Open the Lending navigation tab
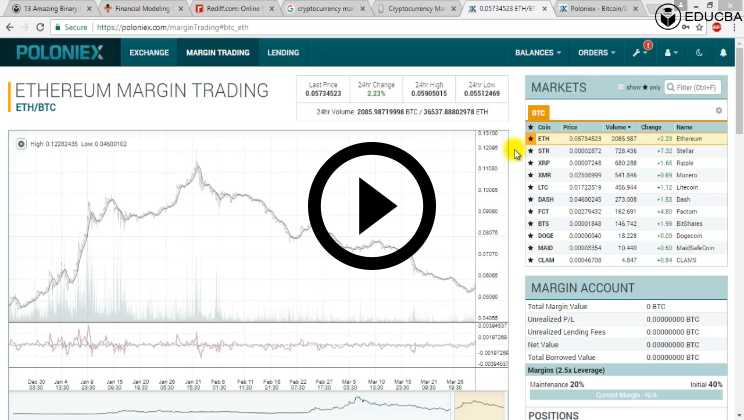This screenshot has width=744, height=420. click(x=283, y=52)
